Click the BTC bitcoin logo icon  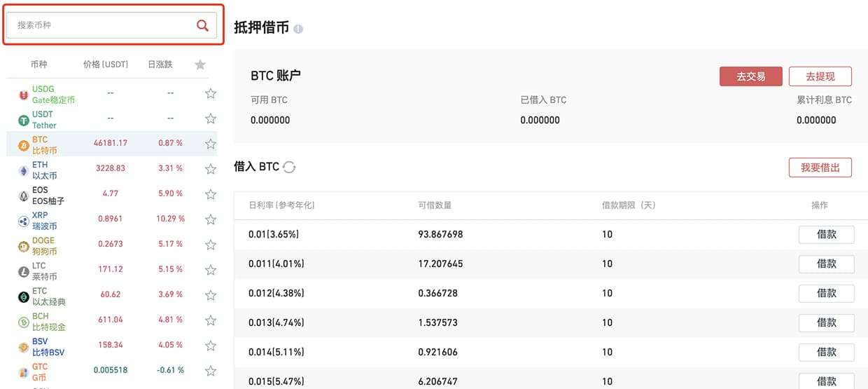(x=23, y=145)
